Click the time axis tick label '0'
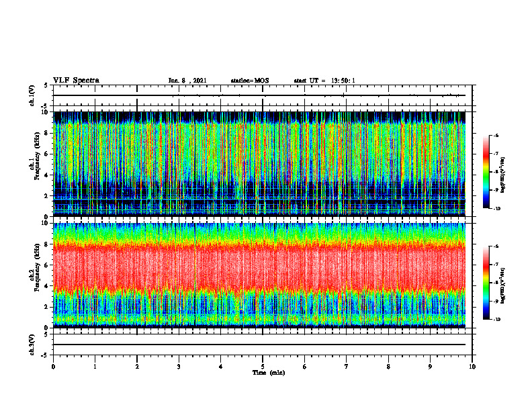Image resolution: width=532 pixels, height=411 pixels. tap(53, 367)
